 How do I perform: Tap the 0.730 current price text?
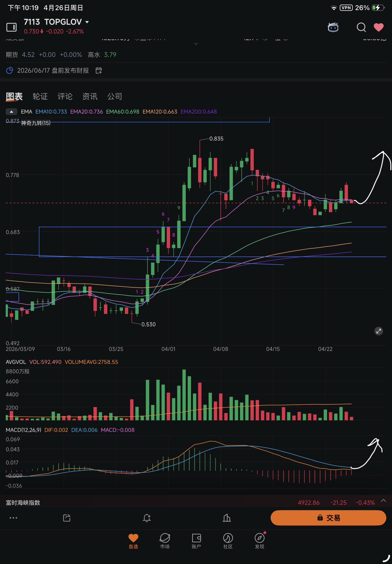coord(31,31)
